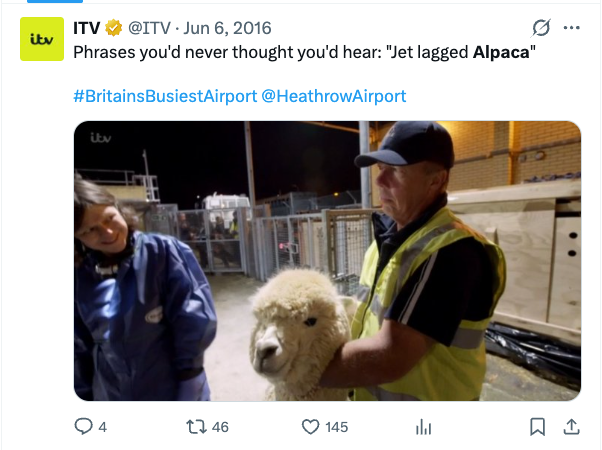Click the reply speech bubble icon
Screen dimensions: 602x450
(83, 427)
